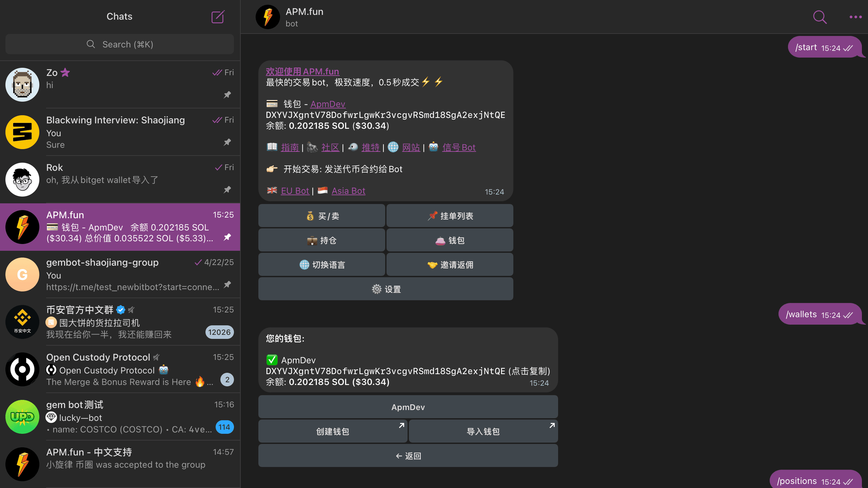Click the 导入钱包 import wallet button
This screenshot has height=488, width=868.
click(x=483, y=431)
